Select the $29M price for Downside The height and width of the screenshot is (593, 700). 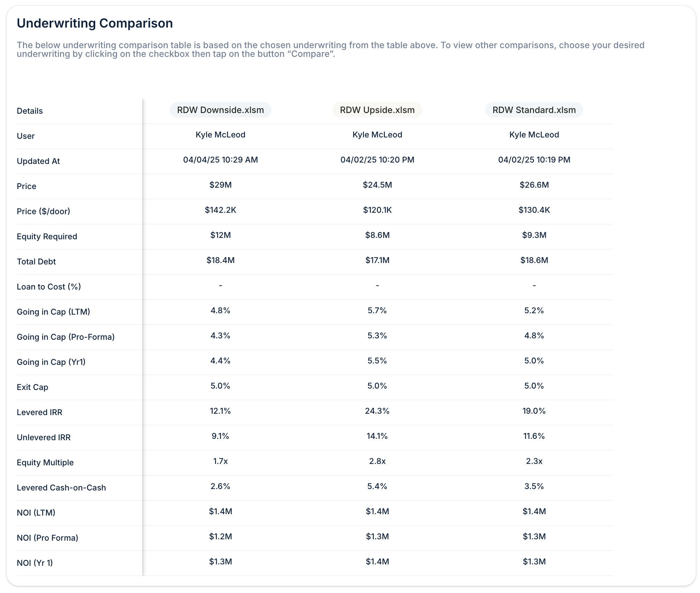coord(220,185)
